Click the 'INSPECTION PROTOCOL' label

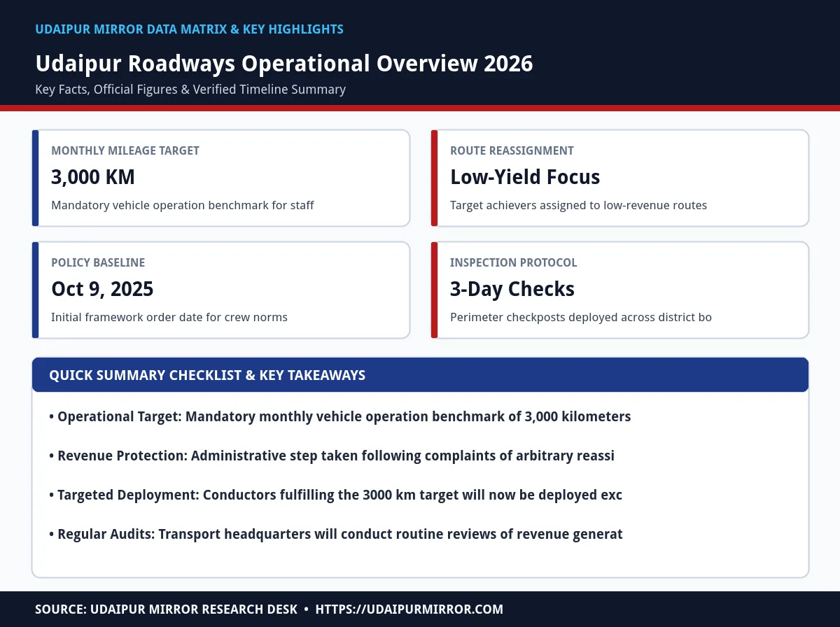point(514,262)
